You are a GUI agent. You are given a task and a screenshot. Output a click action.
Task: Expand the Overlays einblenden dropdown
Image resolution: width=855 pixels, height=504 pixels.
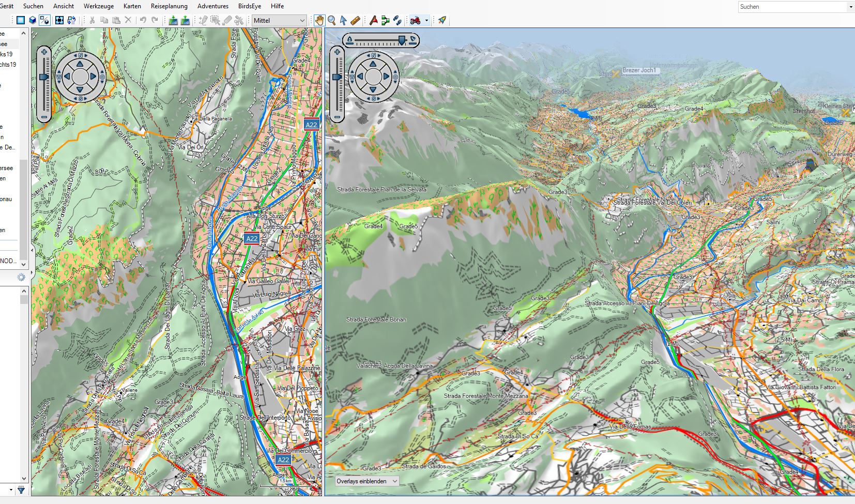pyautogui.click(x=367, y=481)
